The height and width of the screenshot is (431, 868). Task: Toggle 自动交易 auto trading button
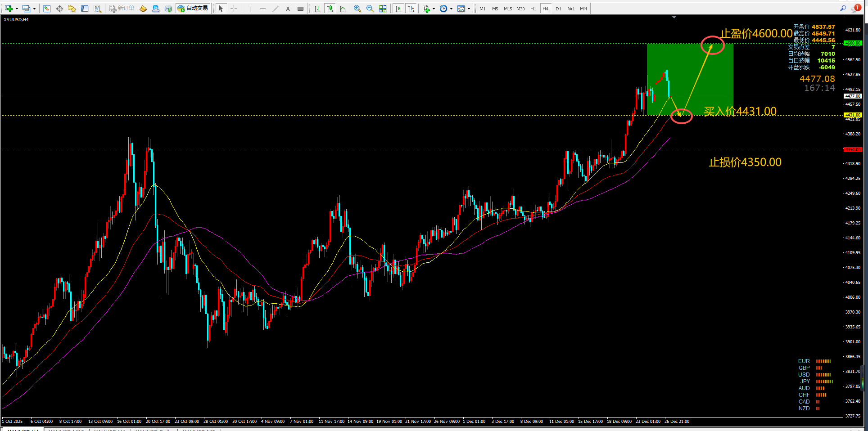click(193, 9)
